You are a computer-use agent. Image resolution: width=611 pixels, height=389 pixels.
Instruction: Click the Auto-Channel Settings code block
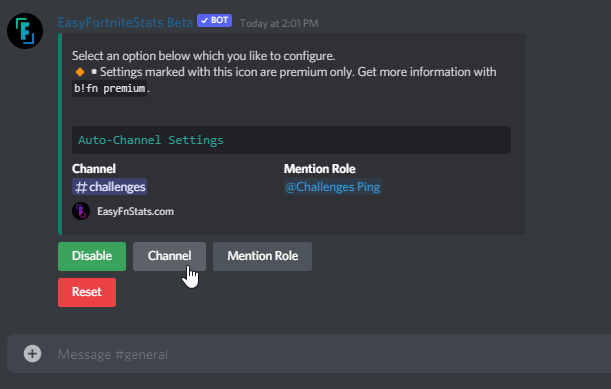coord(291,140)
